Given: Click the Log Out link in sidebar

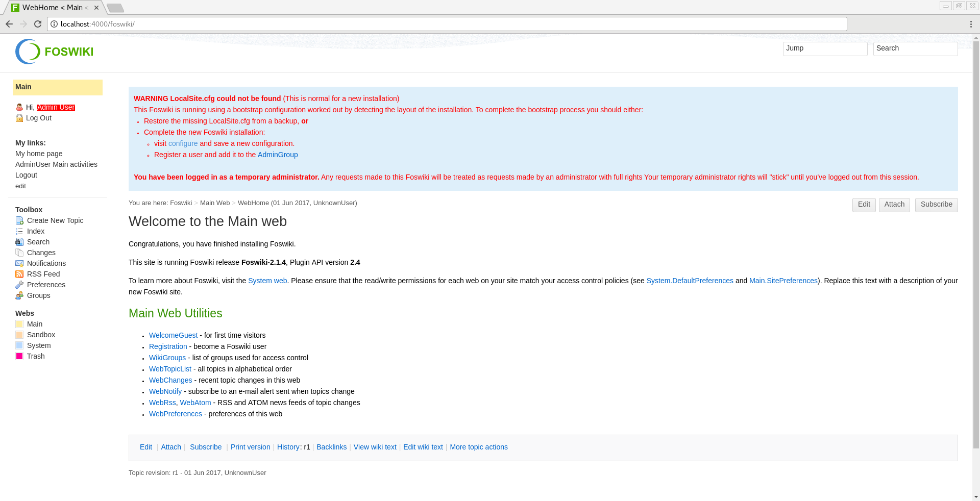Looking at the screenshot, I should tap(39, 118).
